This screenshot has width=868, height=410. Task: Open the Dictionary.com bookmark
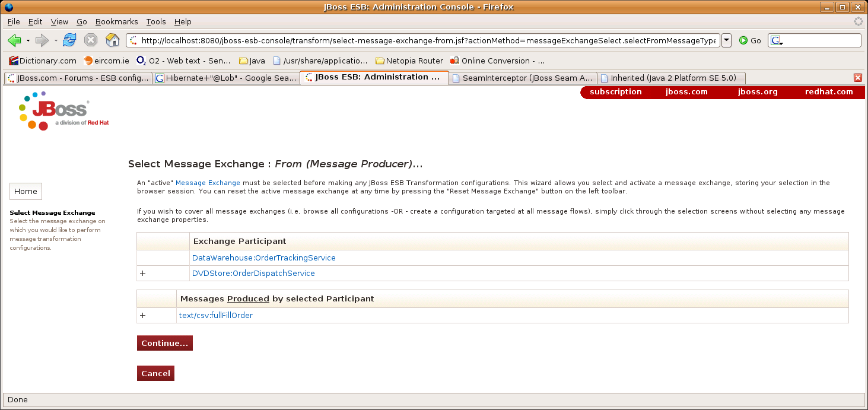point(43,61)
